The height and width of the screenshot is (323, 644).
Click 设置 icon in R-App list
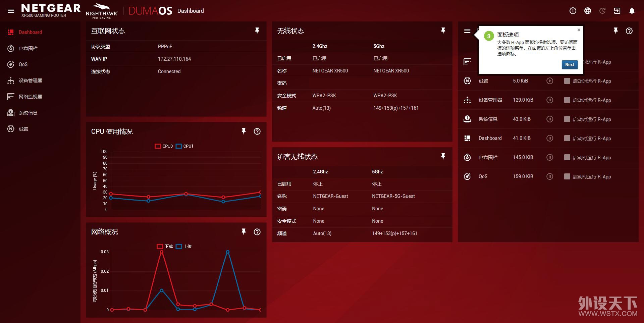(467, 81)
